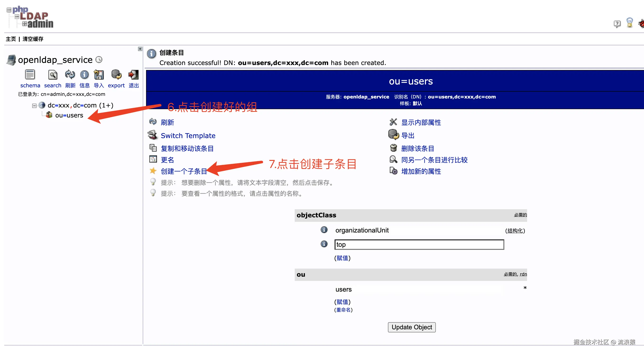Click the export icon in sidebar

click(x=116, y=75)
